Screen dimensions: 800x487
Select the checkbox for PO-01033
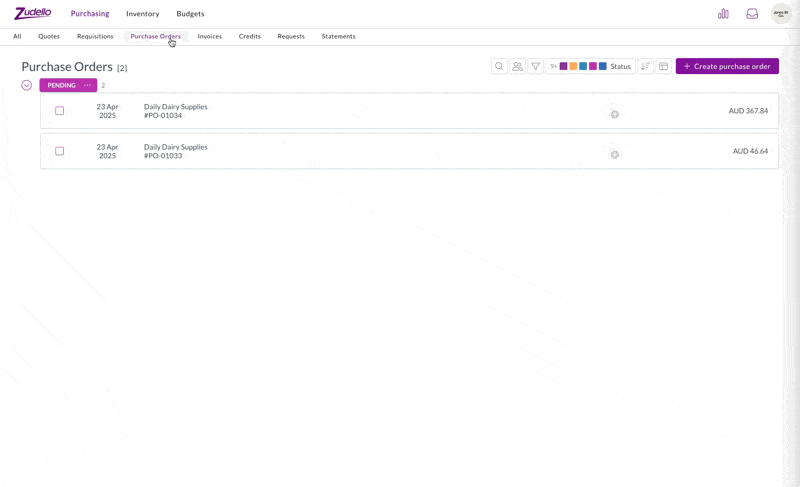(x=60, y=151)
